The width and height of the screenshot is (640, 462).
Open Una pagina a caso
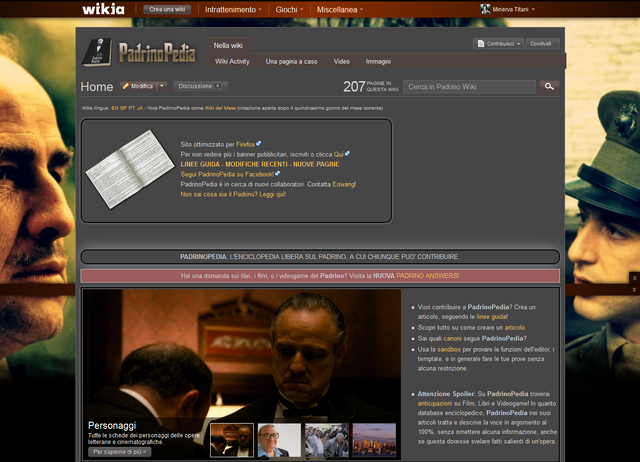tap(291, 61)
